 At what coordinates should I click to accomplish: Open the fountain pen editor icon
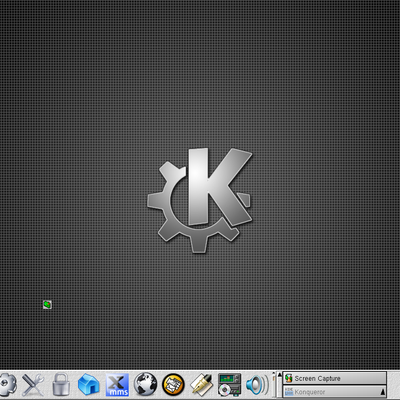pos(201,384)
